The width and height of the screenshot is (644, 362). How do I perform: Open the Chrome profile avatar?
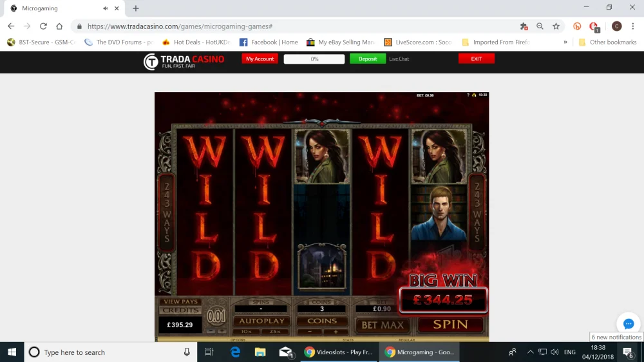616,26
